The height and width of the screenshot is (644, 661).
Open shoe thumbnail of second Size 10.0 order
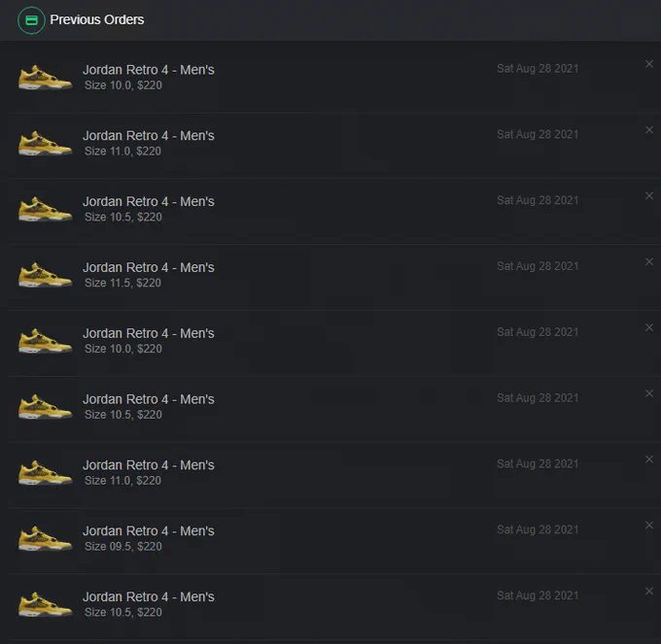tap(45, 341)
